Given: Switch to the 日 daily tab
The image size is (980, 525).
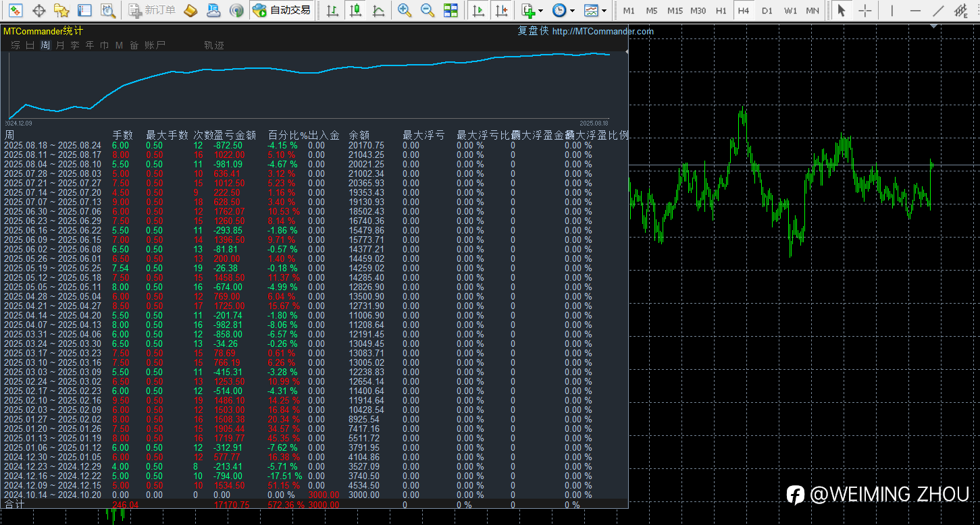Looking at the screenshot, I should point(30,45).
